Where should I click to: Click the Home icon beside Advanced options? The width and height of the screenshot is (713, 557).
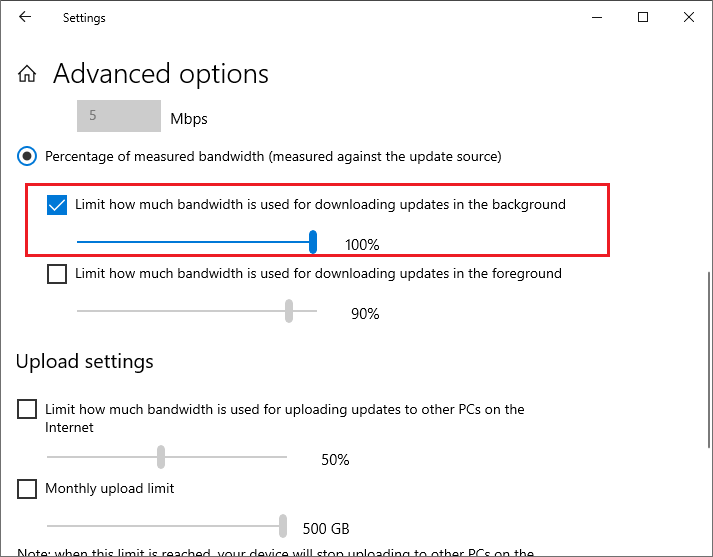click(x=27, y=74)
